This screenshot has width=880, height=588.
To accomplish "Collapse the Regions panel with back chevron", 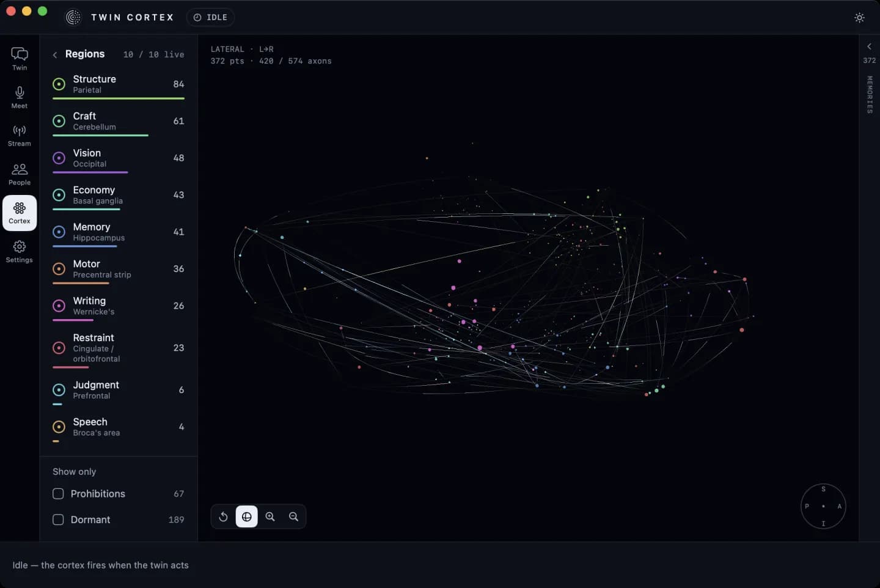I will (x=55, y=54).
